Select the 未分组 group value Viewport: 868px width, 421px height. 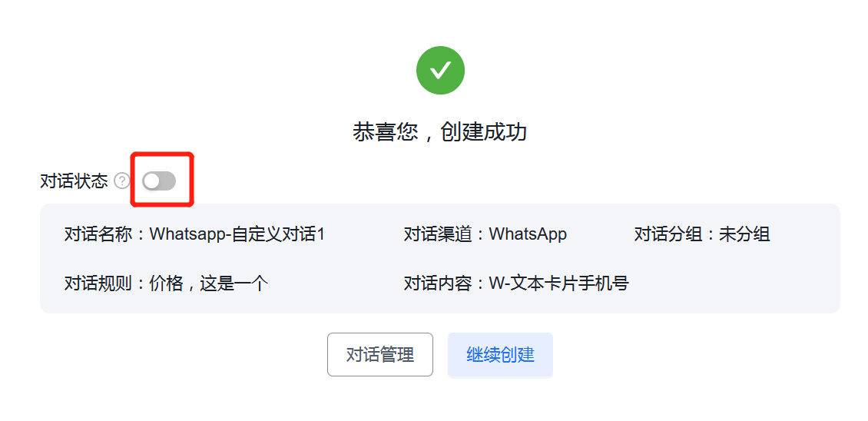point(744,234)
